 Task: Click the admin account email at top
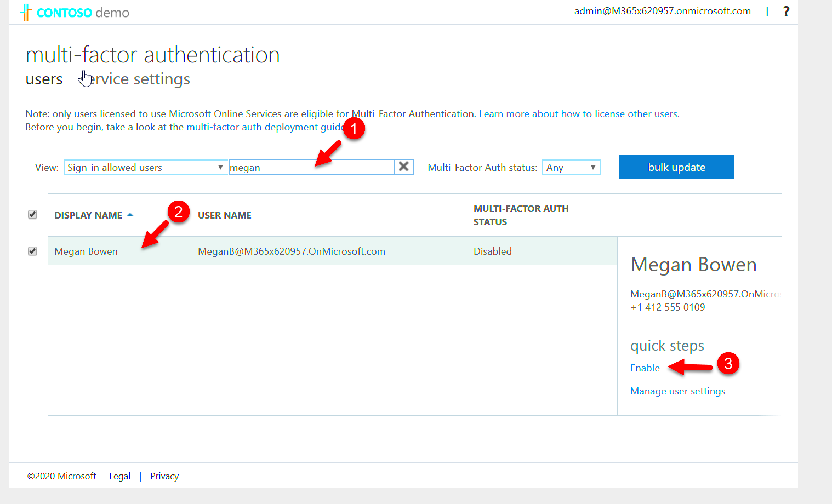tap(662, 11)
